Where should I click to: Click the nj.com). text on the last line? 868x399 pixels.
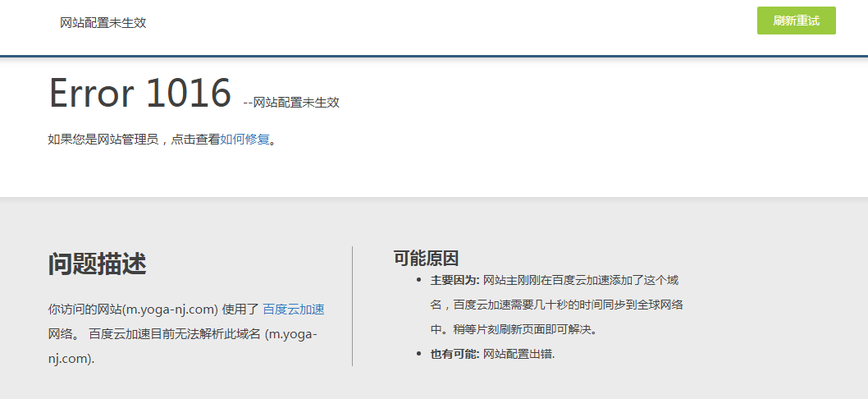click(71, 359)
